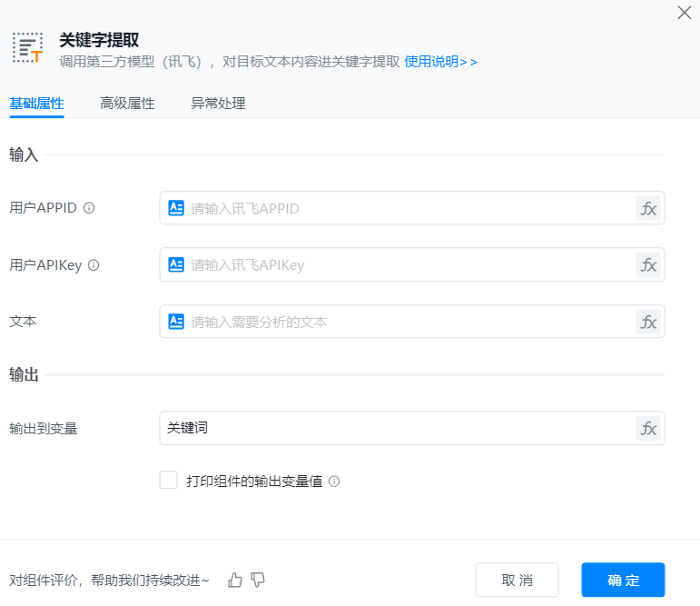Click text type icon in 文本 input
This screenshot has width=700, height=606.
[x=176, y=322]
